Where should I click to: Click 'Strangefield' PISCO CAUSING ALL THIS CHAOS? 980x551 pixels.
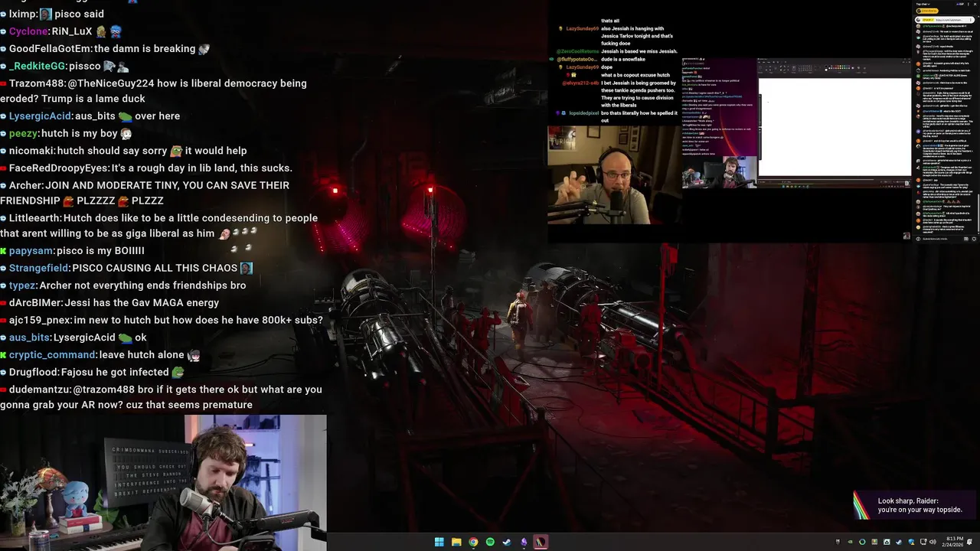click(126, 269)
